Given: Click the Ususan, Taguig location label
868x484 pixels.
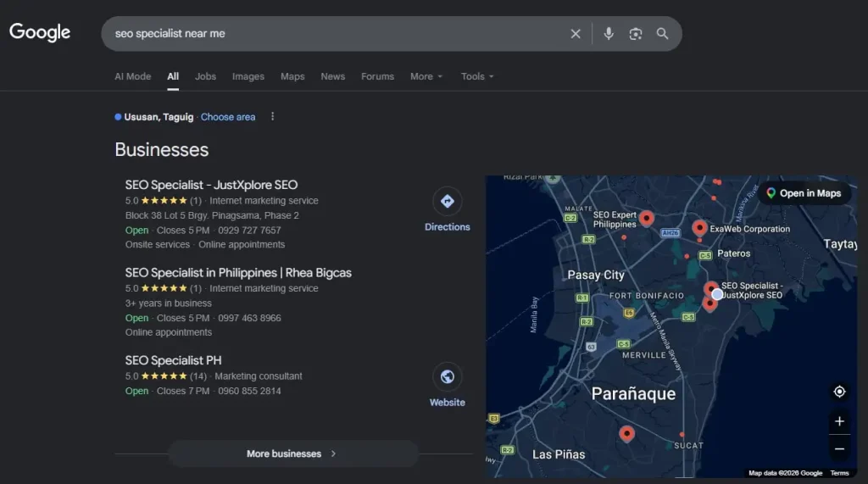Looking at the screenshot, I should click(159, 117).
